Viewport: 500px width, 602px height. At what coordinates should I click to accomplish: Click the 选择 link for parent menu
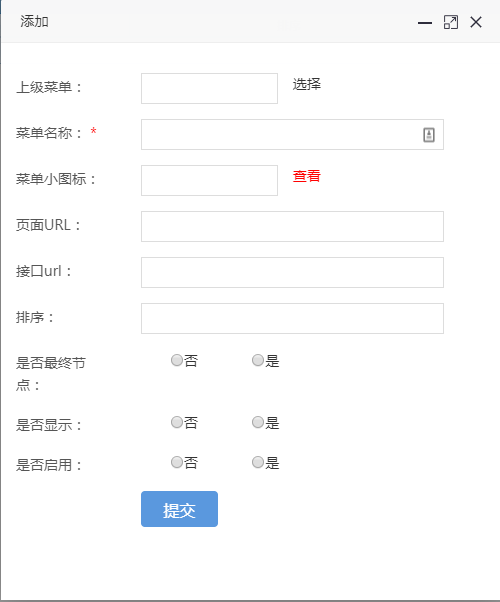pyautogui.click(x=306, y=84)
